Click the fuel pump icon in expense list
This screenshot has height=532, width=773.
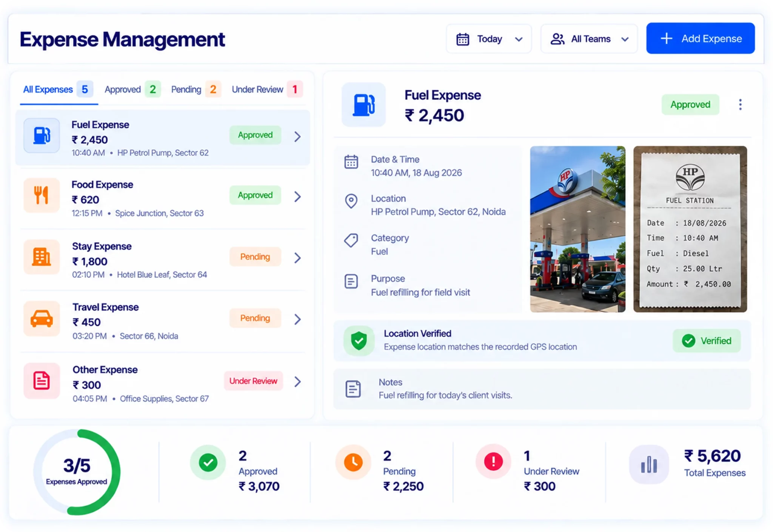tap(42, 136)
